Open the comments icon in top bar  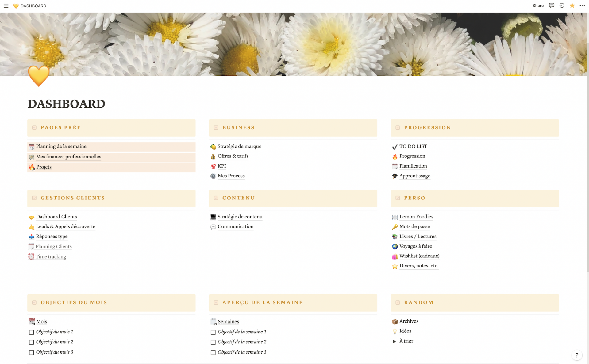point(552,6)
